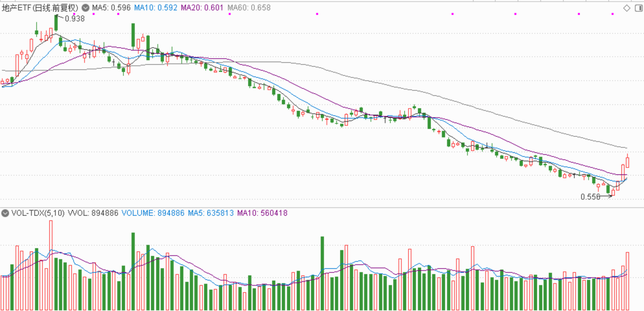
Task: Toggle the side panel icon at top-right
Action: 638,8
